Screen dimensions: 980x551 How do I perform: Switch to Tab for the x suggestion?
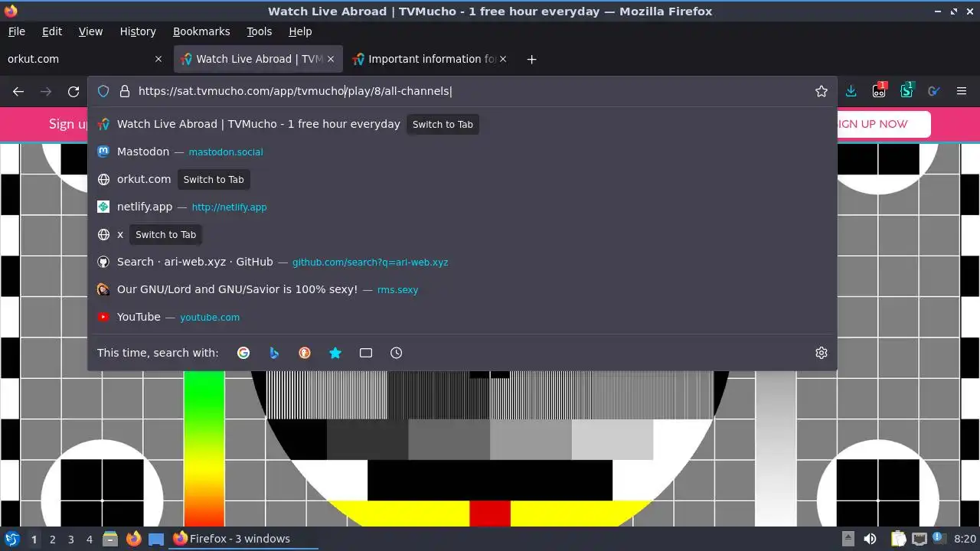(x=165, y=234)
